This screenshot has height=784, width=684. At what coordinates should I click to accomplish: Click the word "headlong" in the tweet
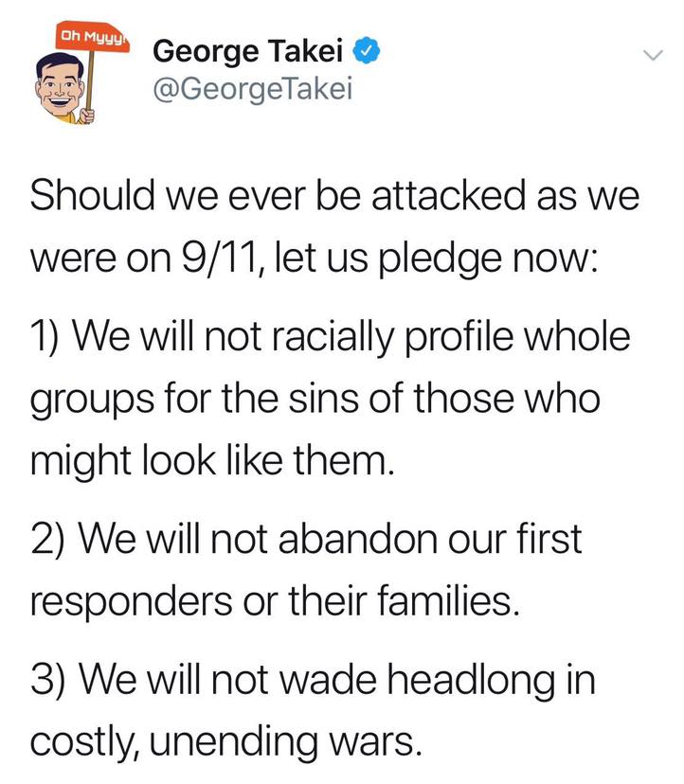pos(471,682)
